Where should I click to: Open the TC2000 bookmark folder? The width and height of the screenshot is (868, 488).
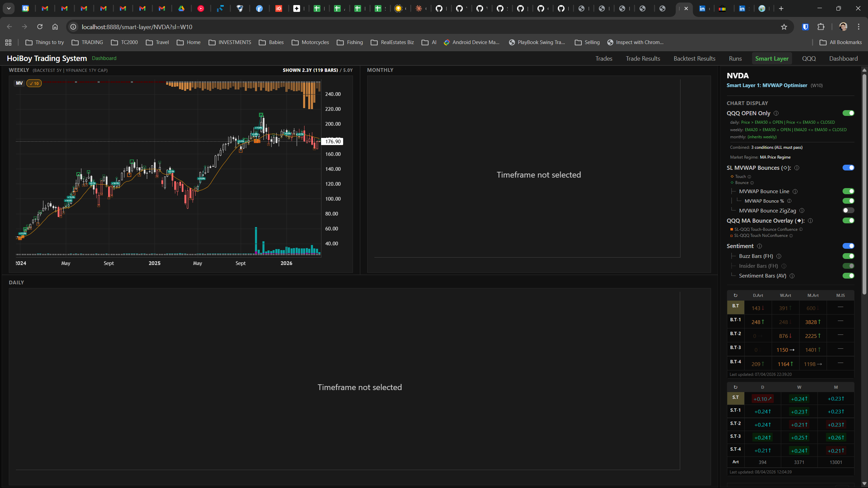coord(124,42)
